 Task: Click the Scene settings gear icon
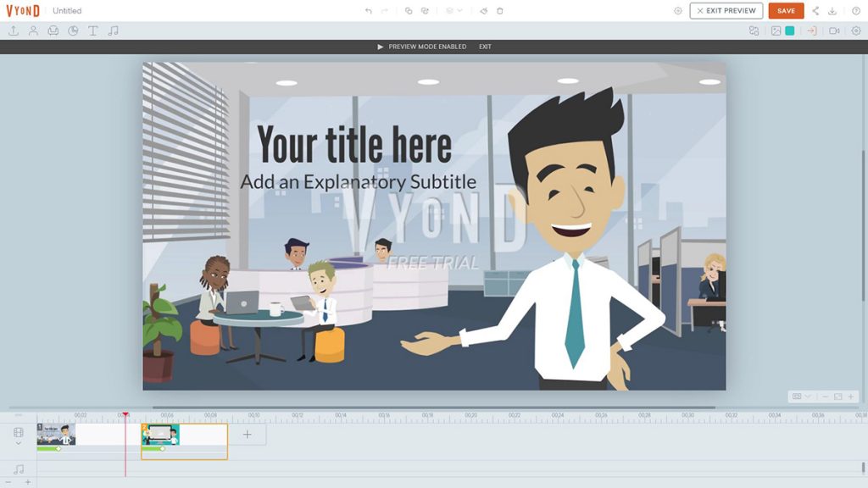[857, 30]
